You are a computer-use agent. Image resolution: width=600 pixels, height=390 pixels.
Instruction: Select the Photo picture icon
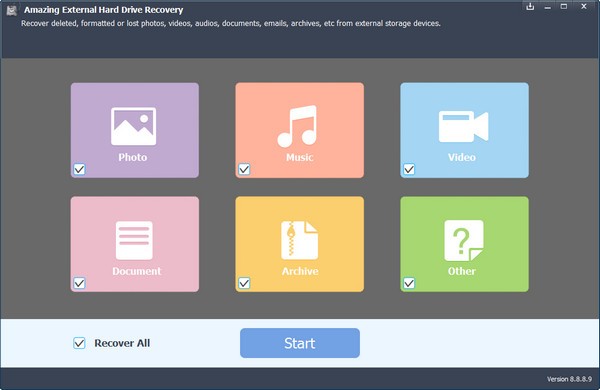[133, 126]
